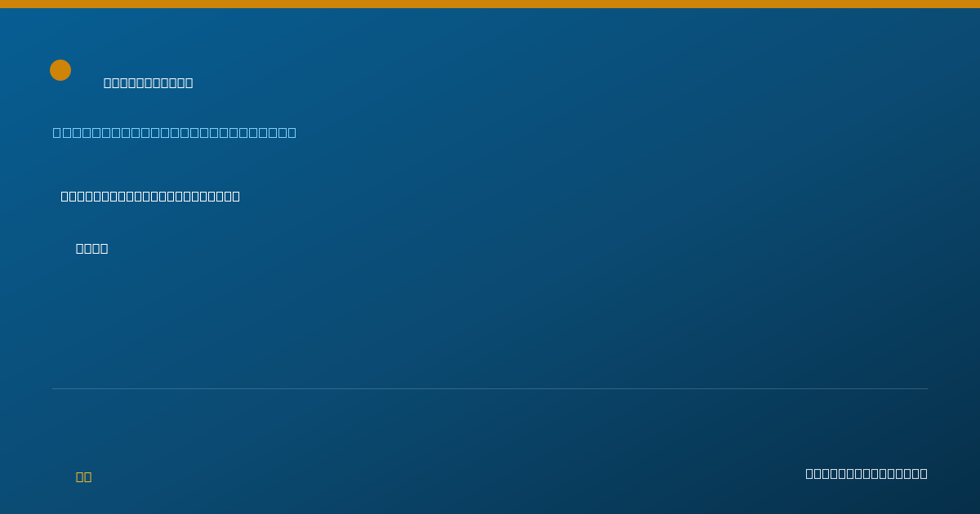The height and width of the screenshot is (514, 980).
Task: Click the light-blue headline text line
Action: (x=175, y=132)
